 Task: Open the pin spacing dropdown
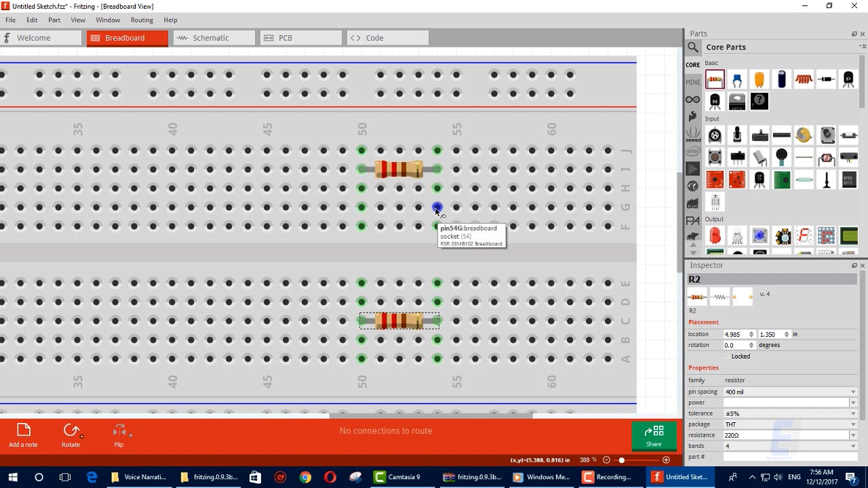point(790,392)
